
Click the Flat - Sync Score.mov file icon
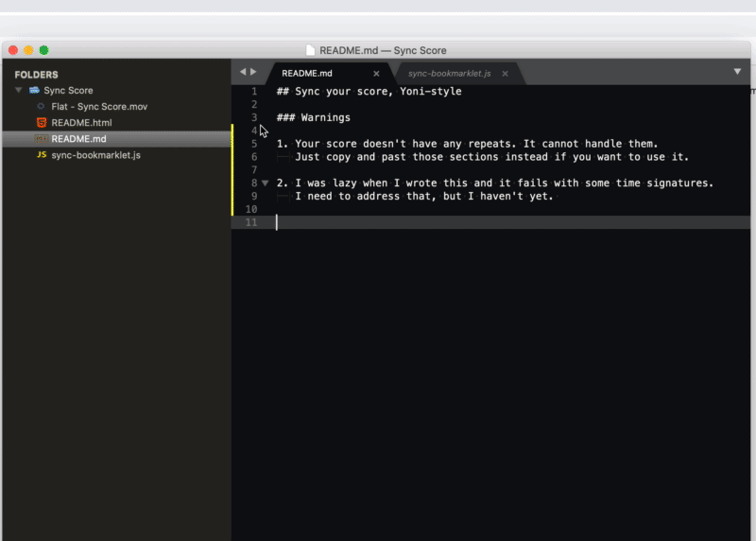(x=41, y=107)
